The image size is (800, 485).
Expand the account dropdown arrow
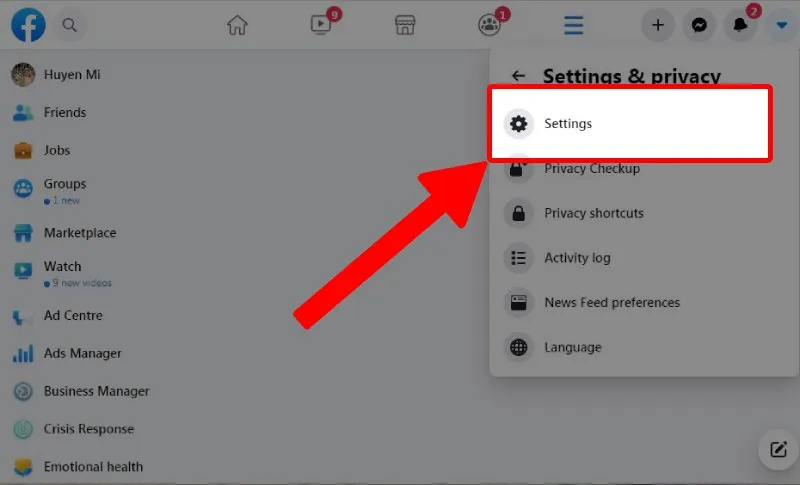[781, 25]
